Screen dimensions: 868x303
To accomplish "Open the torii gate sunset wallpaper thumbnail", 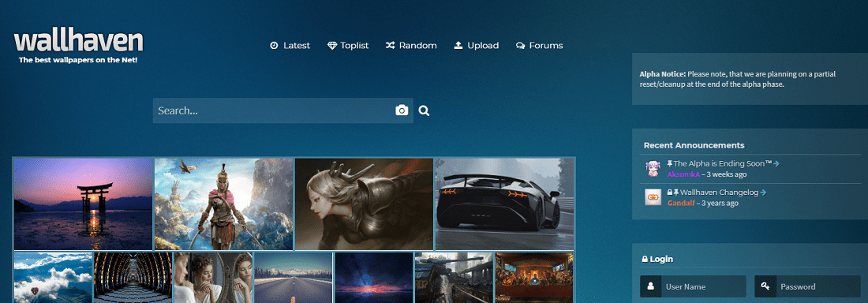I will (x=83, y=204).
